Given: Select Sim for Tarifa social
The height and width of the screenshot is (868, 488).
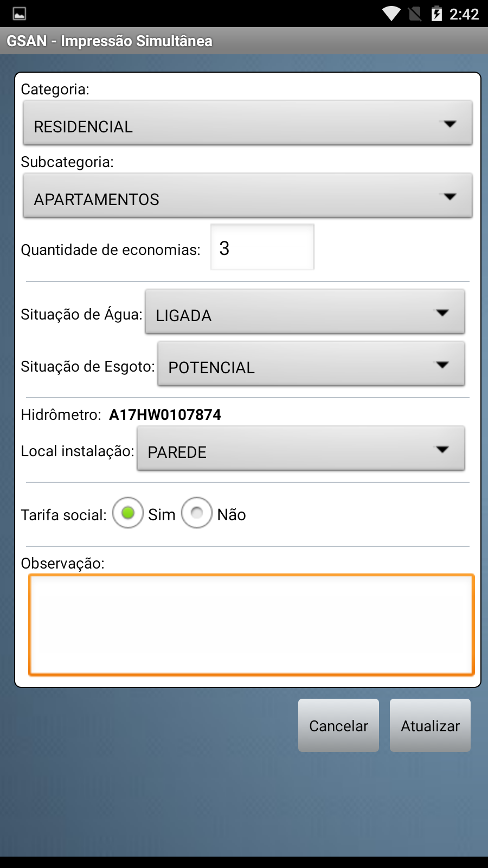Looking at the screenshot, I should coord(128,513).
